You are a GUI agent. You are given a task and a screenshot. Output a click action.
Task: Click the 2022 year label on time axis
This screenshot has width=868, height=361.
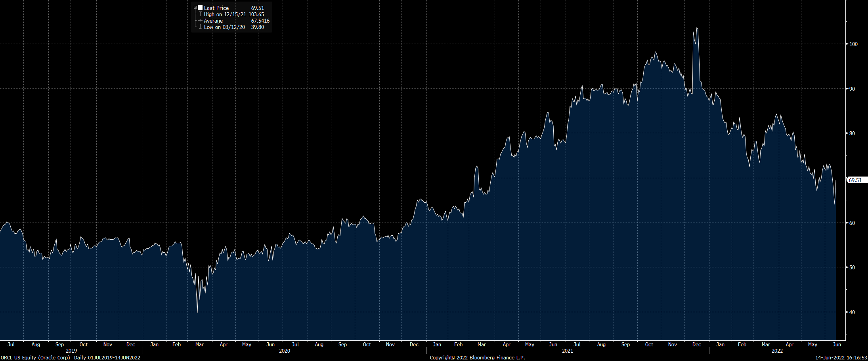pyautogui.click(x=777, y=351)
